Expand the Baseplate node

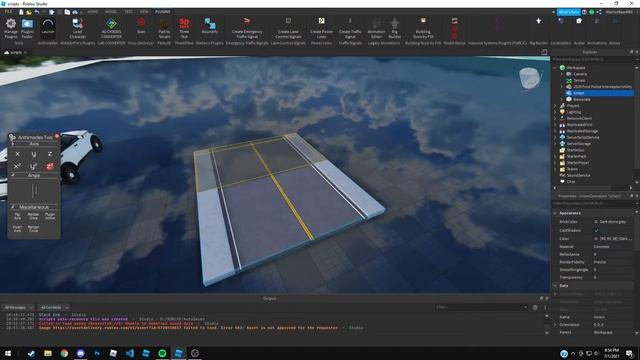click(562, 100)
